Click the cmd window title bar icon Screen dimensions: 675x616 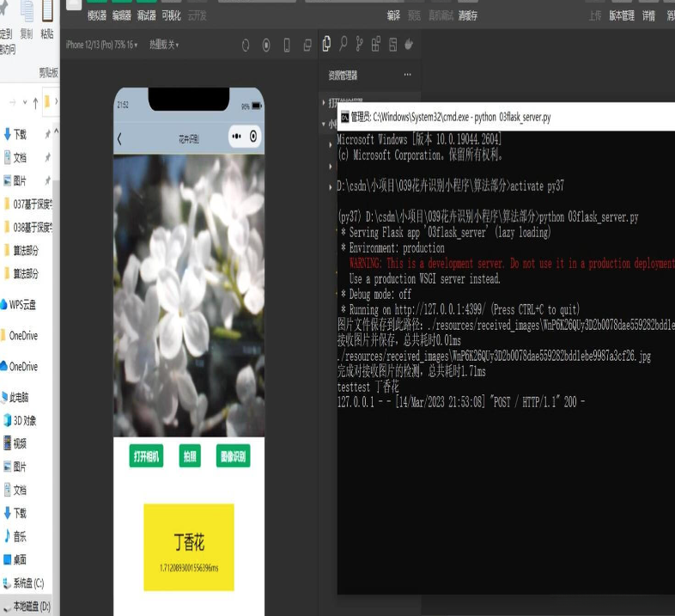coord(345,117)
